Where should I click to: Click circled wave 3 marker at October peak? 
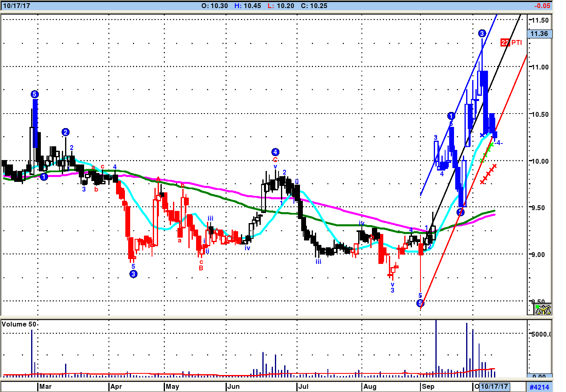482,34
